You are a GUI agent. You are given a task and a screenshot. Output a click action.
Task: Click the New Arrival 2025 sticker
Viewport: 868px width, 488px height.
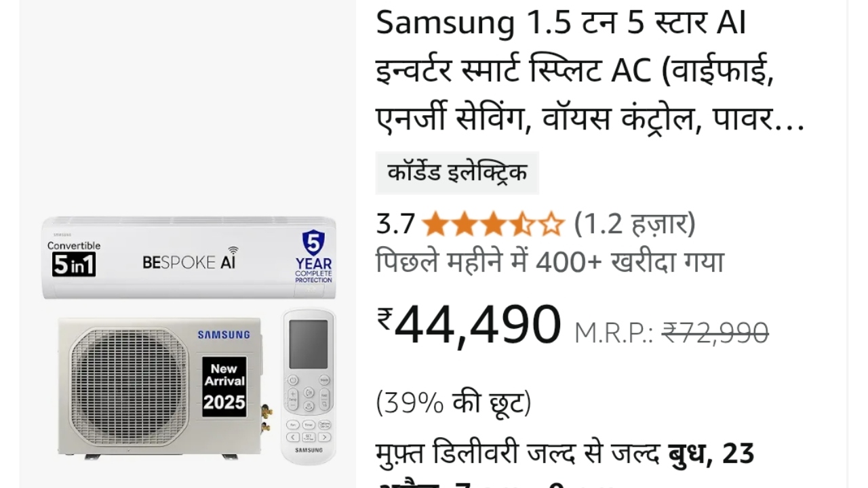224,386
